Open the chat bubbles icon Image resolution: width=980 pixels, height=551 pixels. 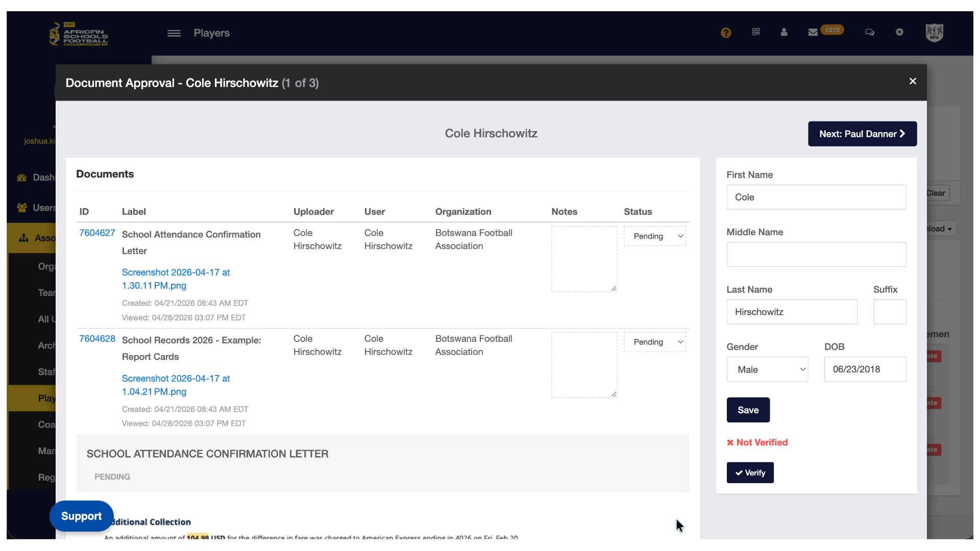click(870, 32)
